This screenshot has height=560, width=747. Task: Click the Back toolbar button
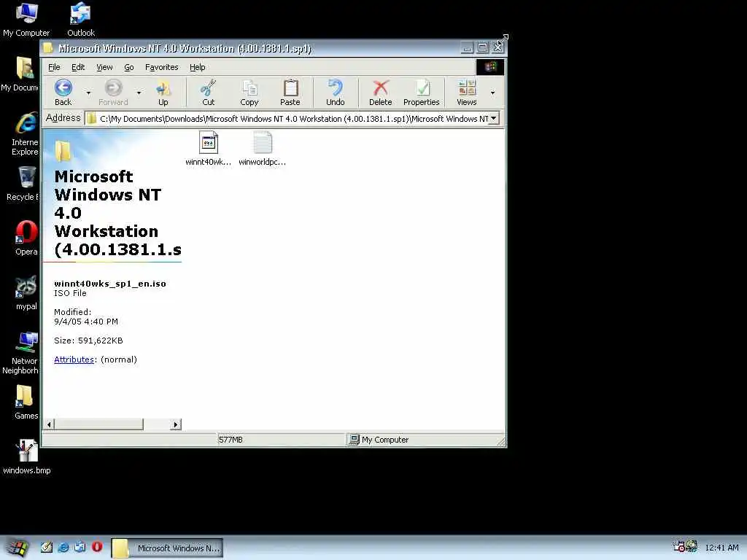coord(63,93)
